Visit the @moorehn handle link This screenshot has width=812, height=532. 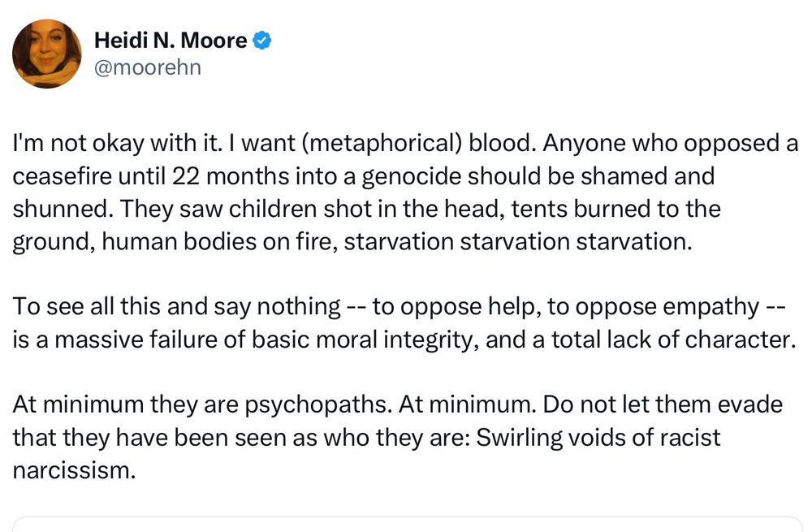[x=148, y=67]
